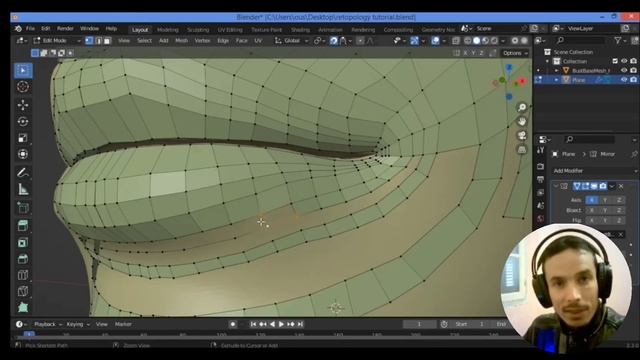
Task: Open the Global transform orientation dropdown
Action: tap(292, 41)
